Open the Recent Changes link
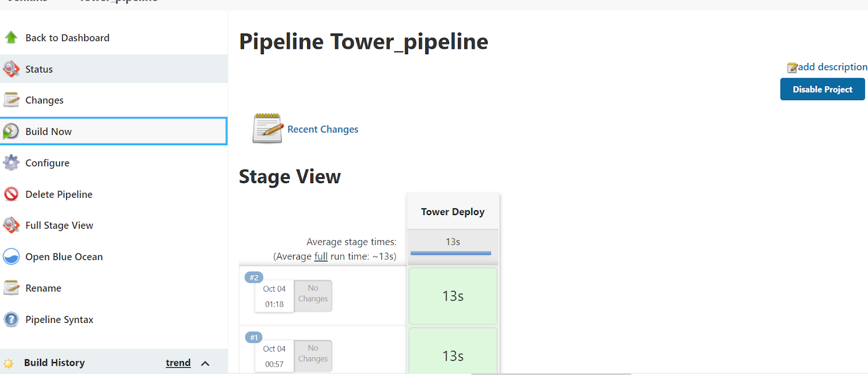This screenshot has height=375, width=868. [x=323, y=130]
